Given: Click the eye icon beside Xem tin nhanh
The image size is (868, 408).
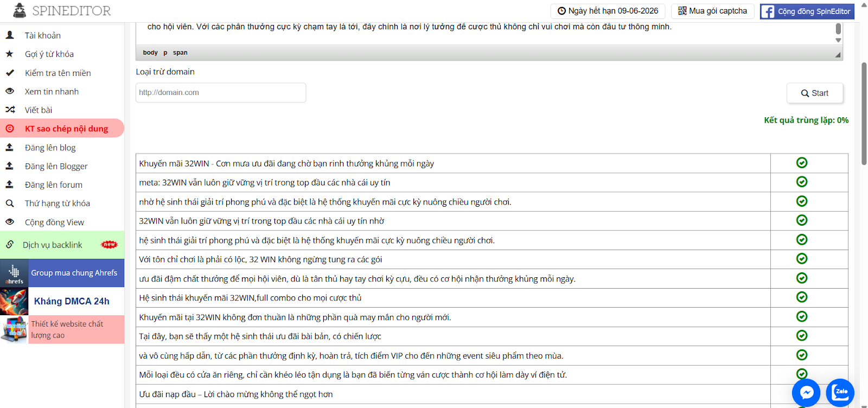Looking at the screenshot, I should (x=10, y=91).
